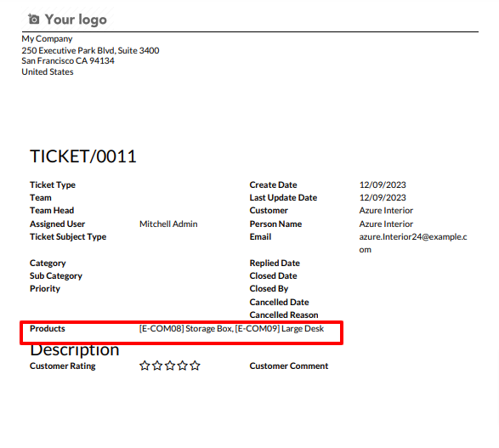This screenshot has width=499, height=448.
Task: Click the fourth customer rating star
Action: coord(183,366)
